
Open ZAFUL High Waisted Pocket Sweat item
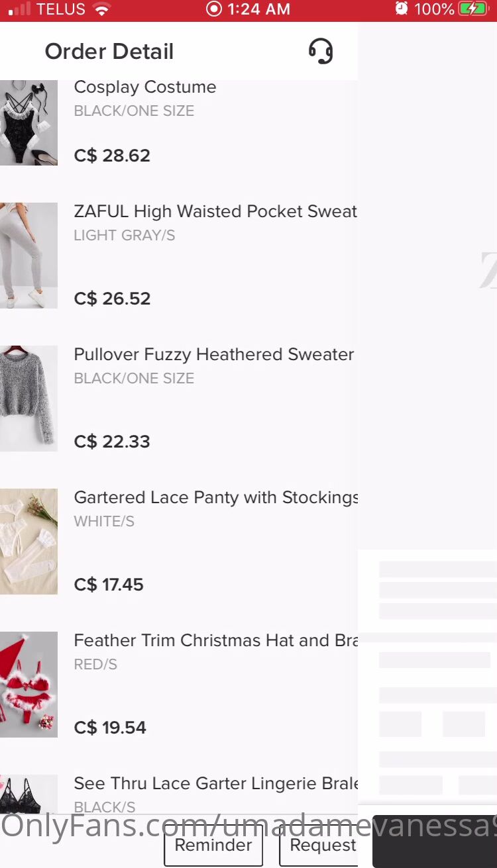[215, 211]
